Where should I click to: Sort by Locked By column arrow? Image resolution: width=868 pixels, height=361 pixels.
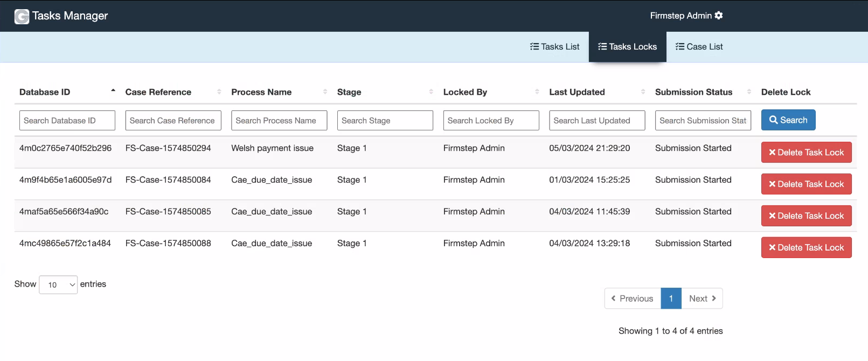537,92
